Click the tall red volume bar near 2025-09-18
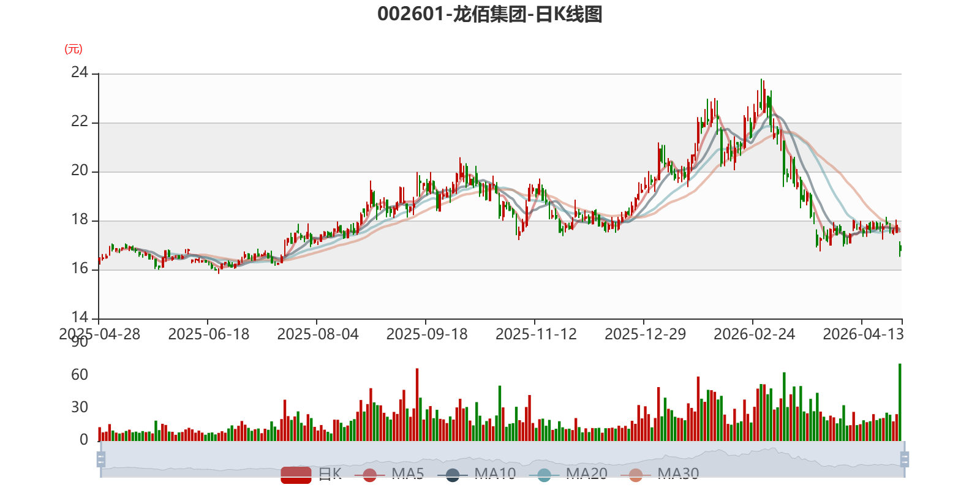Screen dimensions: 980x490 click(x=417, y=405)
